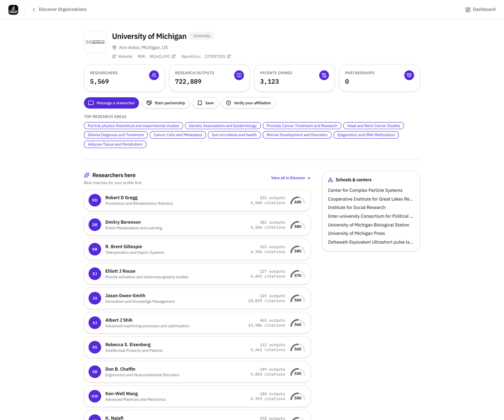Click Jason Owen-Smith's JO avatar

[x=95, y=298]
